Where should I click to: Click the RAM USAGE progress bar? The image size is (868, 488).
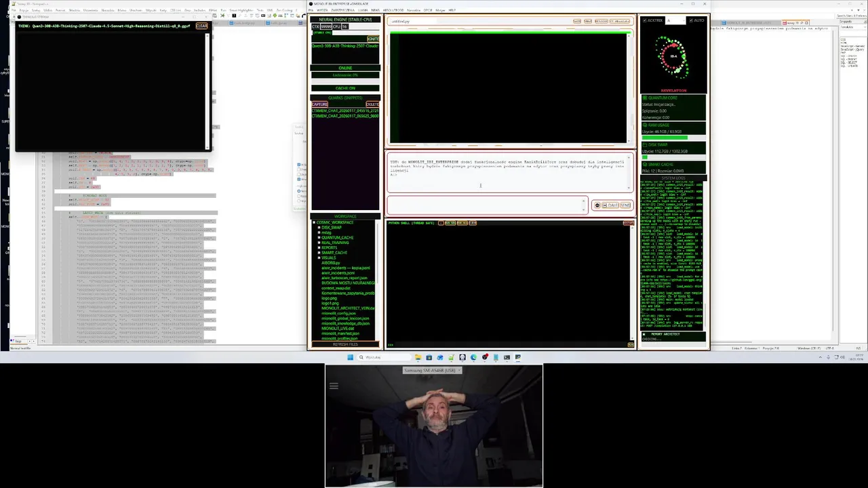(673, 138)
